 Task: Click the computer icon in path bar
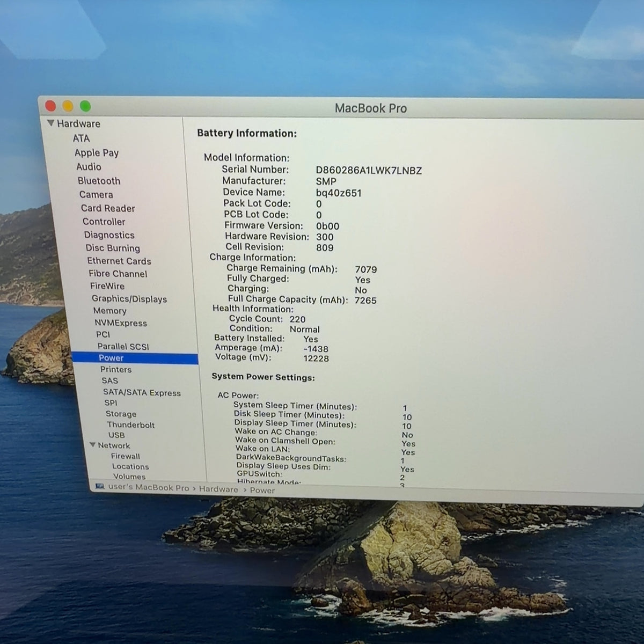coord(100,486)
